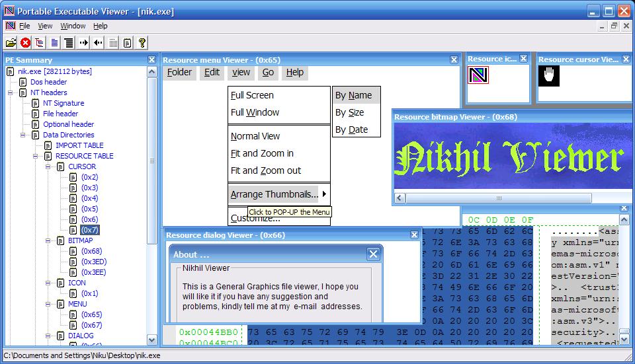This screenshot has width=635, height=364.
Task: Click the page icon beside cursor (0x2)
Action: tap(73, 177)
